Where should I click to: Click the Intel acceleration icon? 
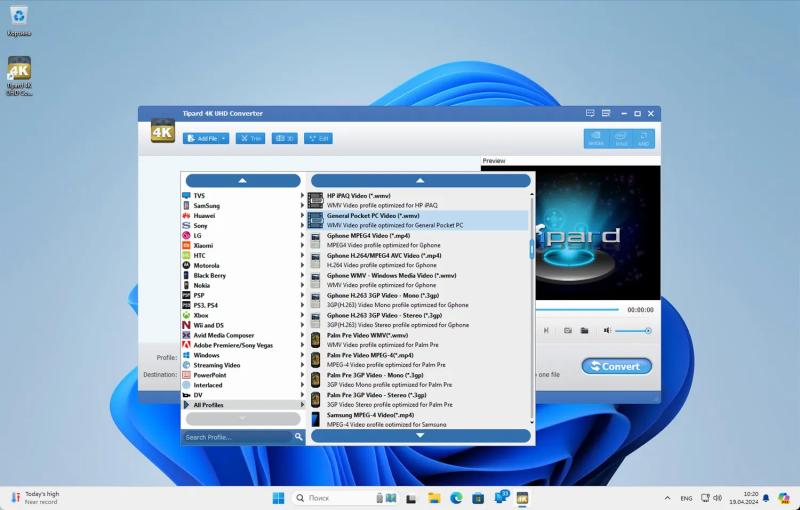pyautogui.click(x=620, y=138)
